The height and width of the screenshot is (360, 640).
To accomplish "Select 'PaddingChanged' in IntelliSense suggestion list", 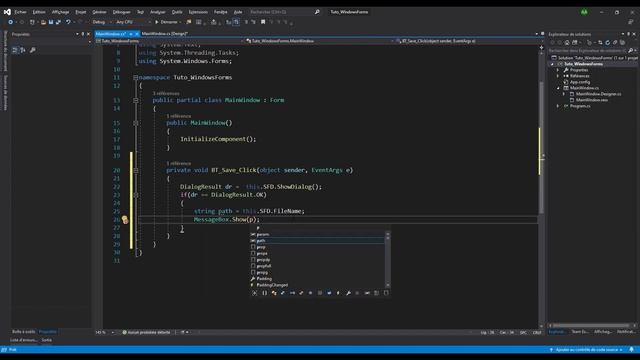I will click(x=318, y=285).
